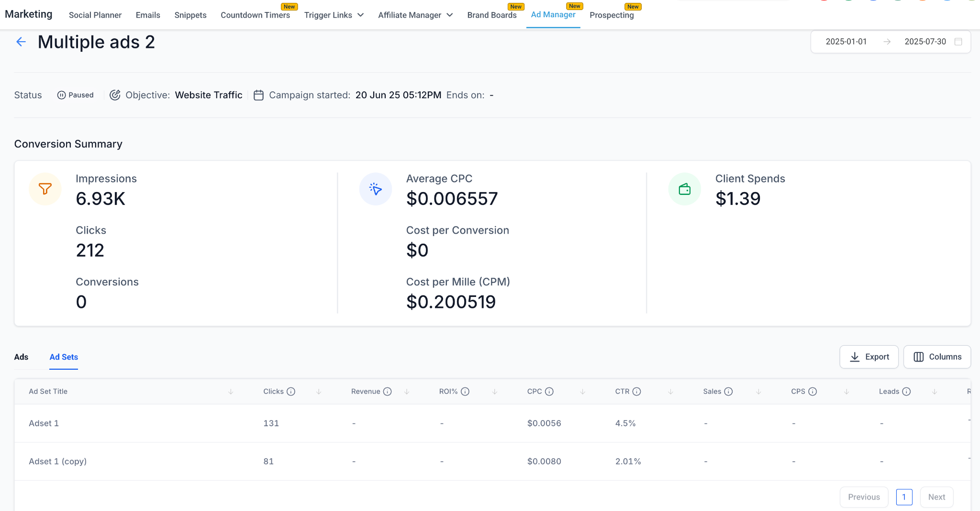The width and height of the screenshot is (980, 511).
Task: Open Brand Boards menu item
Action: tap(492, 15)
